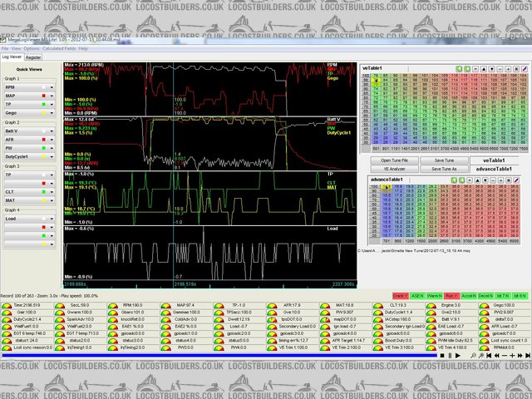
Task: Click the gauge icon beside AFR:17.9
Action: click(269, 306)
